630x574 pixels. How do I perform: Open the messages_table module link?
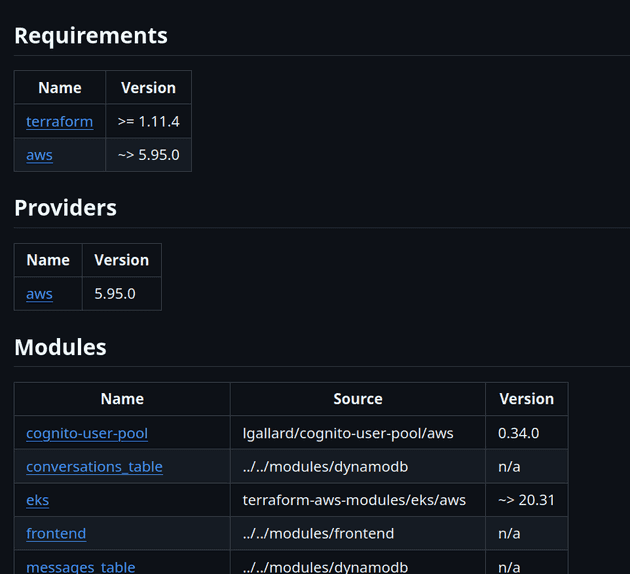point(80,566)
